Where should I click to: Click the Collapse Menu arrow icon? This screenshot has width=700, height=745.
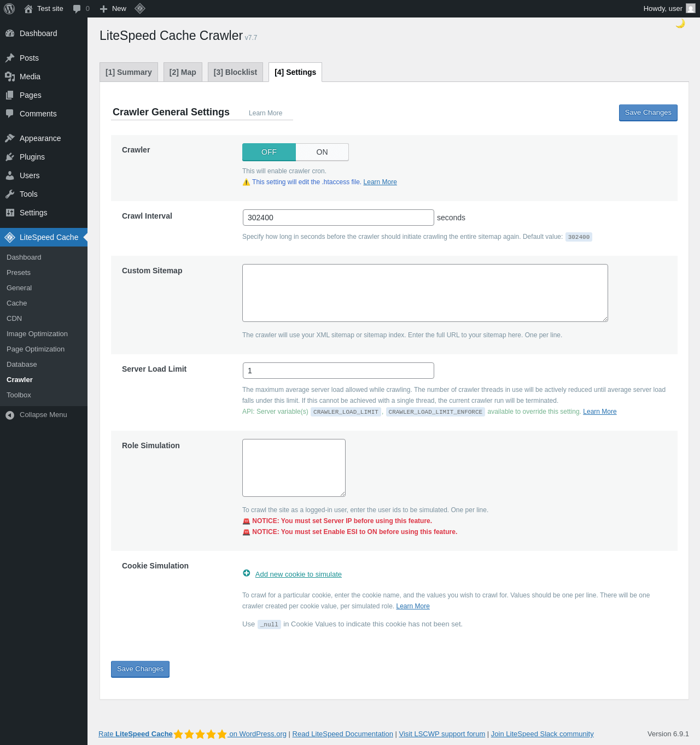click(x=10, y=415)
